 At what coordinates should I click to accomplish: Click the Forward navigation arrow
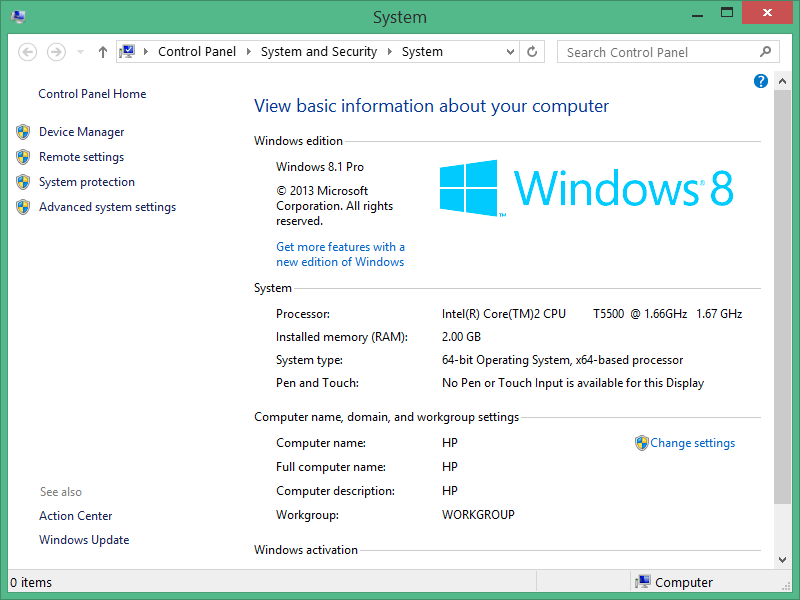click(56, 52)
